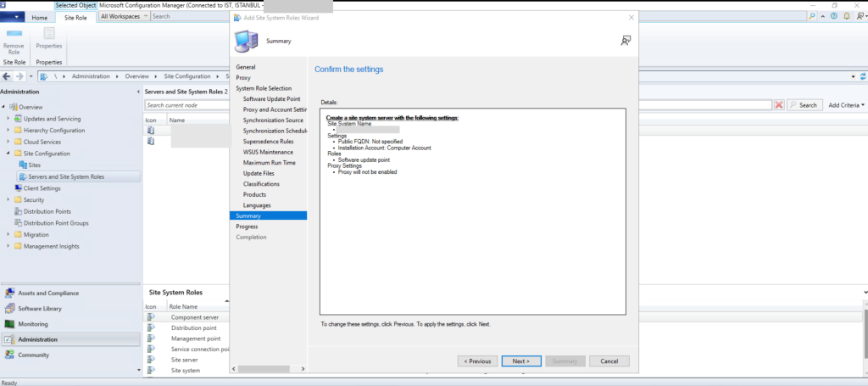The image size is (868, 386).
Task: Collapse the Site Configuration node
Action: tap(8, 154)
